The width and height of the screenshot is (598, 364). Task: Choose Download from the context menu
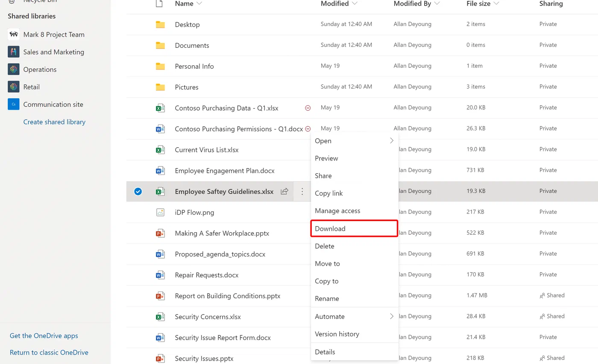[355, 229]
